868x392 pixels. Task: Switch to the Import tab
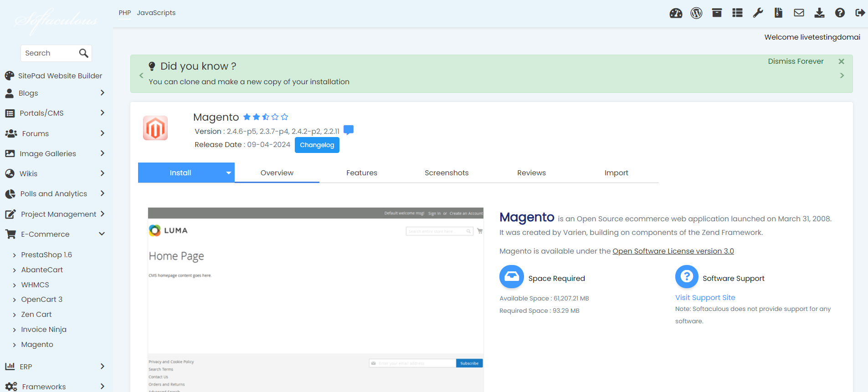pyautogui.click(x=616, y=173)
